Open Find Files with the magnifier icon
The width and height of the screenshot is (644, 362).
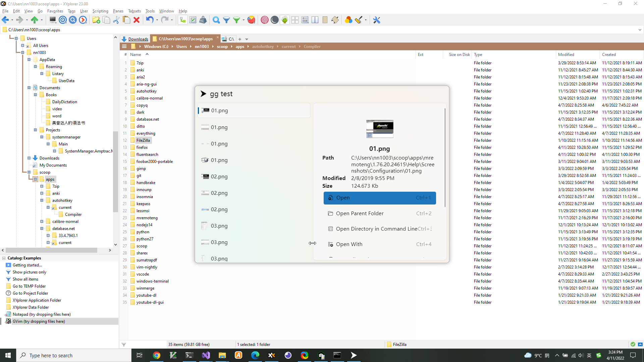pyautogui.click(x=216, y=20)
